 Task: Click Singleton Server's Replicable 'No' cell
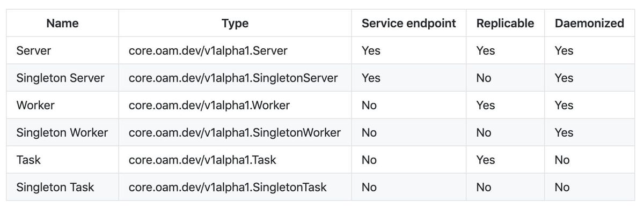(506, 78)
